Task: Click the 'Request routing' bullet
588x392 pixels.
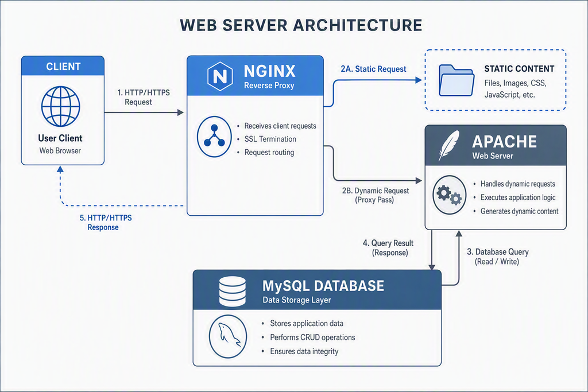Action: tap(269, 152)
